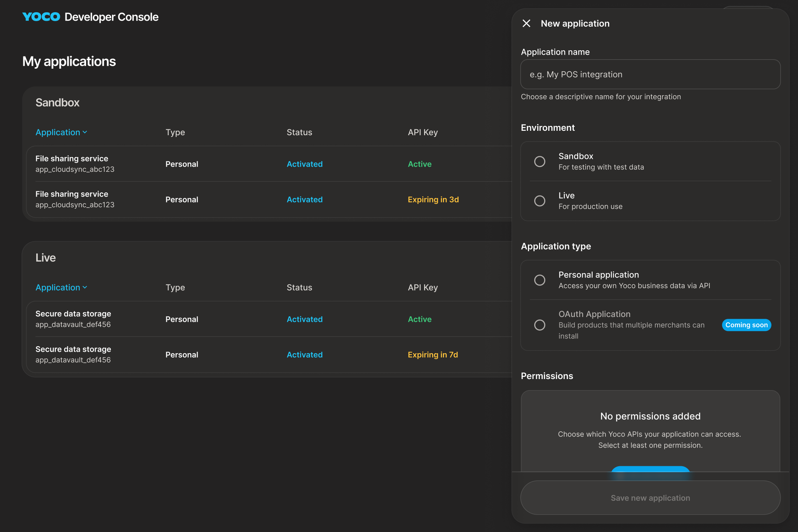
Task: Click the No permissions added heading
Action: (650, 416)
